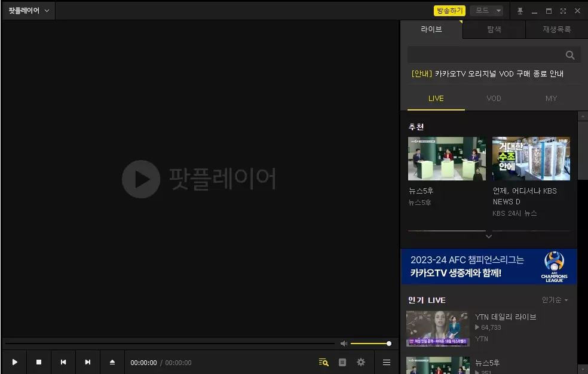Switch to the 라이브 tab
Screen dimensions: 588x374
click(431, 29)
